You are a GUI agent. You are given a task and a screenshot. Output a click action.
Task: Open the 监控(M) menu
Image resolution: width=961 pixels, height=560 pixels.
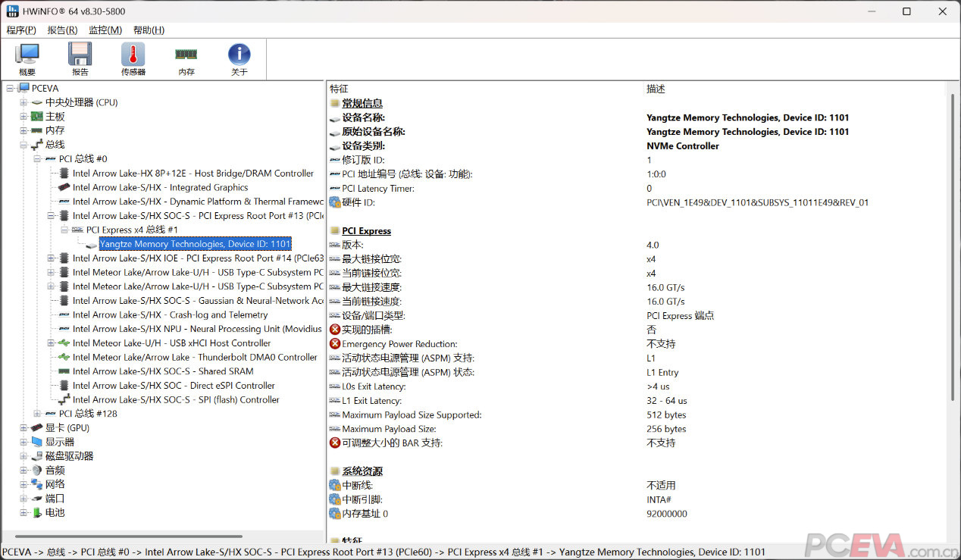pyautogui.click(x=106, y=30)
